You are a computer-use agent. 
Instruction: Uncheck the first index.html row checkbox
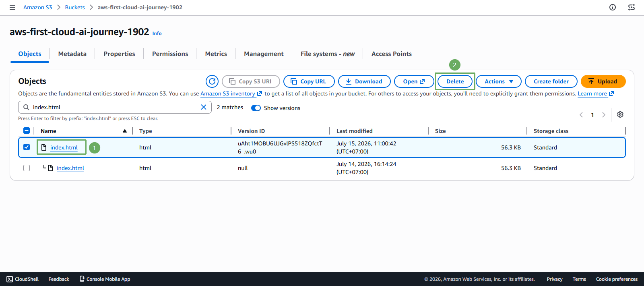coord(27,147)
